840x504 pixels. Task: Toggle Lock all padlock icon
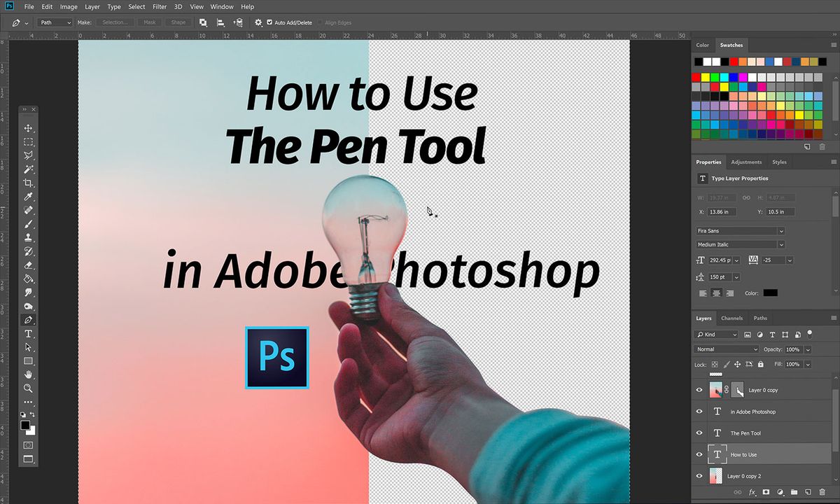[x=762, y=364]
